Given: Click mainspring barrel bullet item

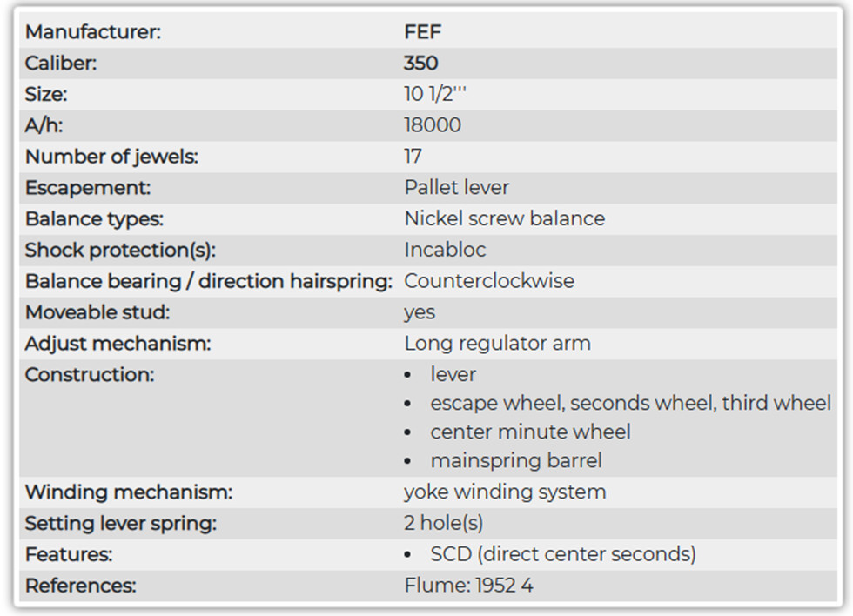Looking at the screenshot, I should click(x=516, y=461).
